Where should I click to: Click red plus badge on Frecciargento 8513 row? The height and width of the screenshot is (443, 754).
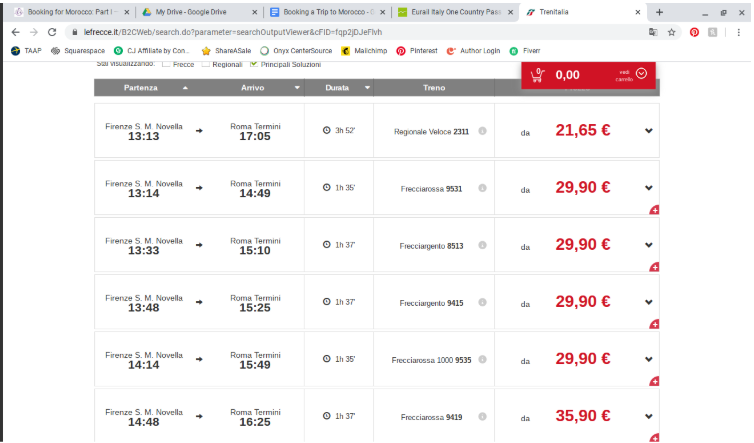click(x=654, y=267)
